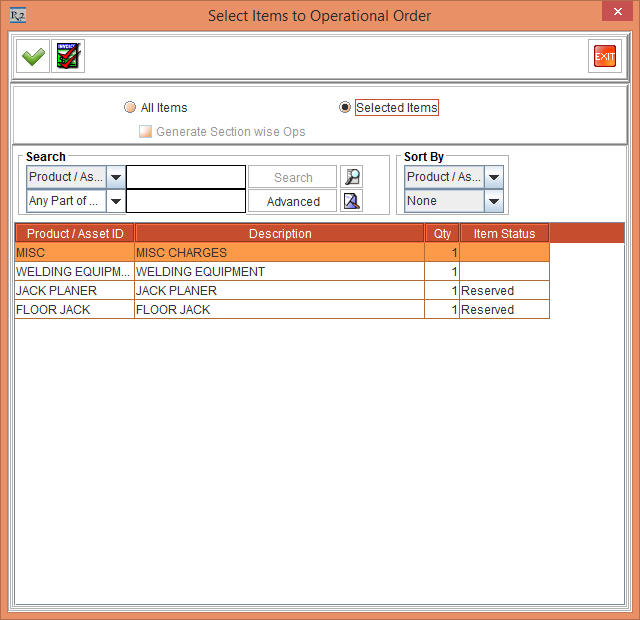The width and height of the screenshot is (640, 620).
Task: Click the green checkmark confirm icon
Action: click(33, 57)
